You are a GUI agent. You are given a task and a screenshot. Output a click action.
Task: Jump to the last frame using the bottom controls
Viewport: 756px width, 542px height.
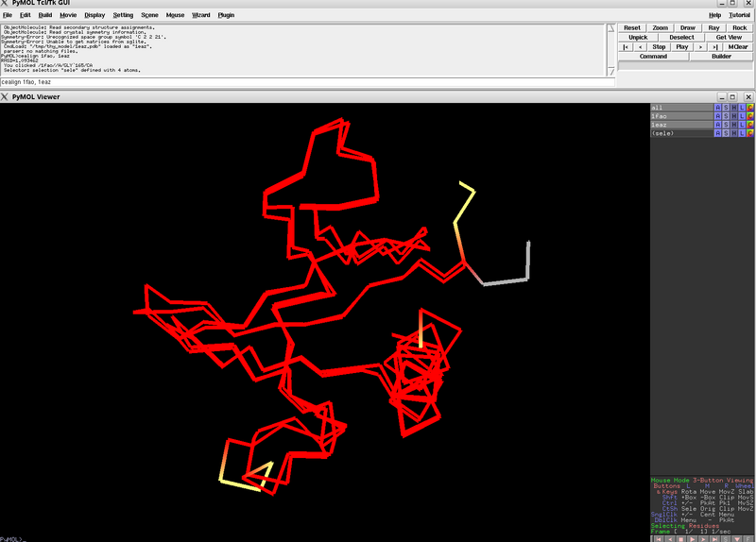click(717, 538)
